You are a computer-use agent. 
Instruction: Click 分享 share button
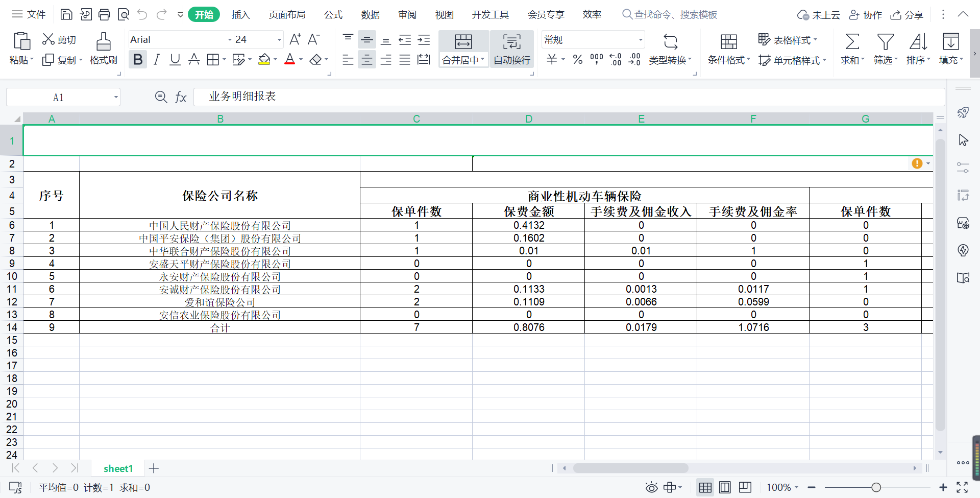pyautogui.click(x=907, y=15)
